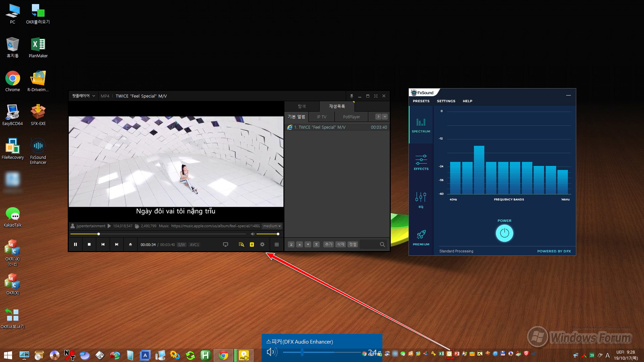The image size is (644, 362).
Task: Select the SETTINGS tab in FxSound
Action: click(x=446, y=101)
